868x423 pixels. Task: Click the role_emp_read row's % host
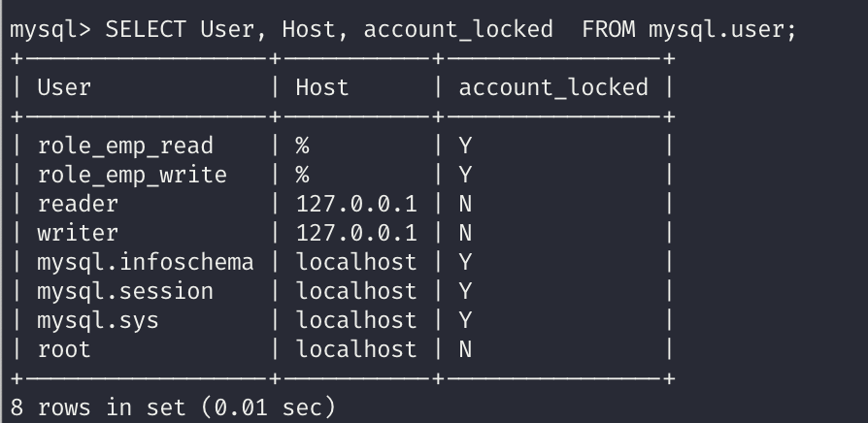coord(302,146)
